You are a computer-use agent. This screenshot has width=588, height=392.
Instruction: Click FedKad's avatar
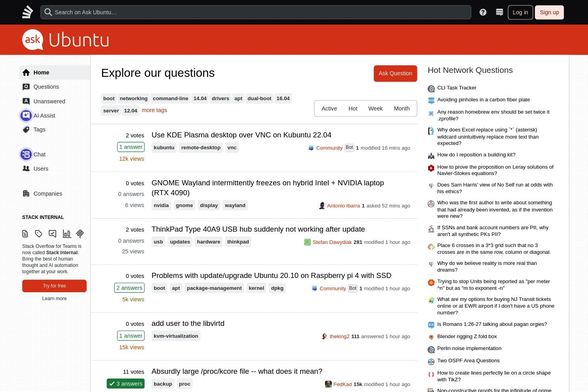tap(328, 384)
